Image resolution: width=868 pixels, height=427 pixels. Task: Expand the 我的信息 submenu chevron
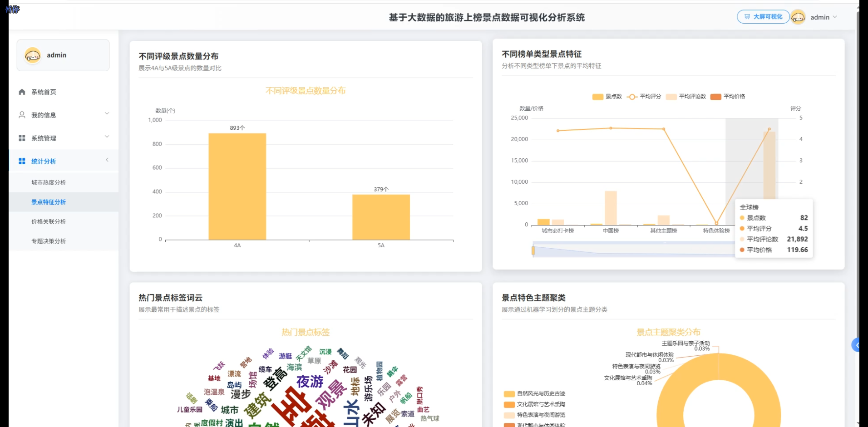point(107,113)
